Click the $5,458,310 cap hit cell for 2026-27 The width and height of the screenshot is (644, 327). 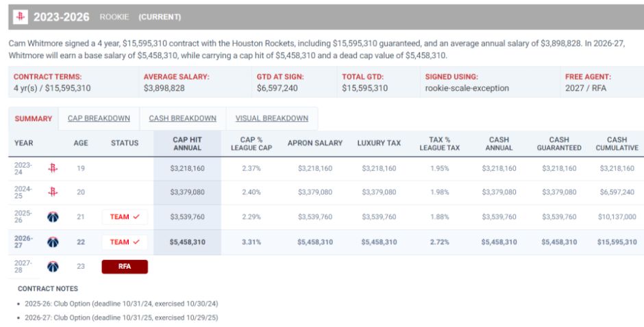pyautogui.click(x=187, y=242)
